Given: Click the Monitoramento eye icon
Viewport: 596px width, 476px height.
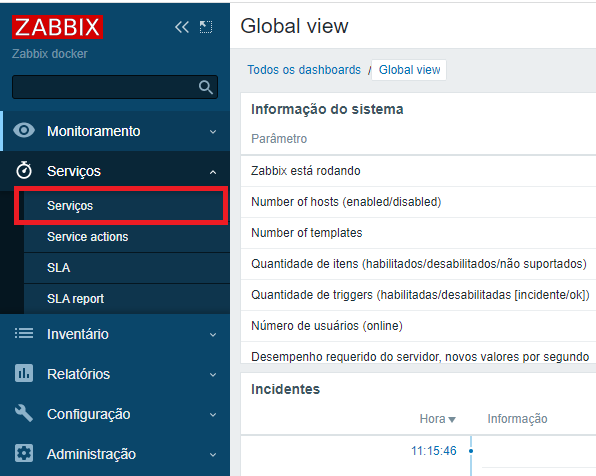Looking at the screenshot, I should click(24, 130).
